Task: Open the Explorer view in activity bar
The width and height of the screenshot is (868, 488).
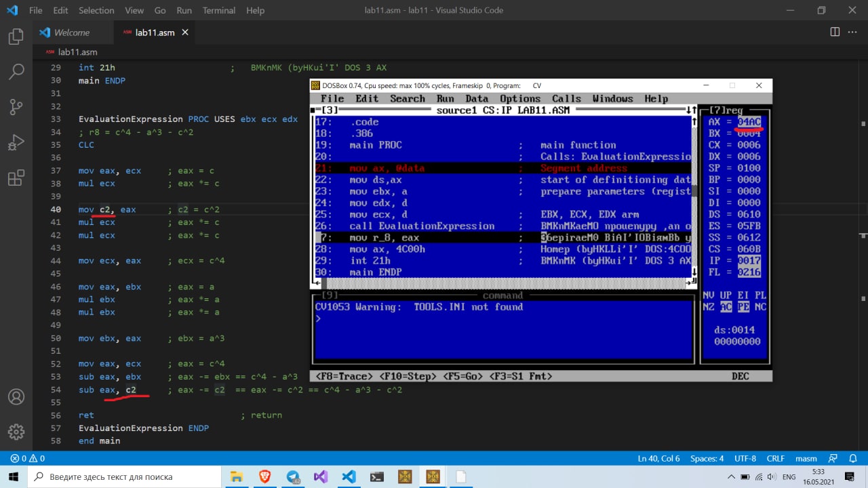Action: point(16,37)
